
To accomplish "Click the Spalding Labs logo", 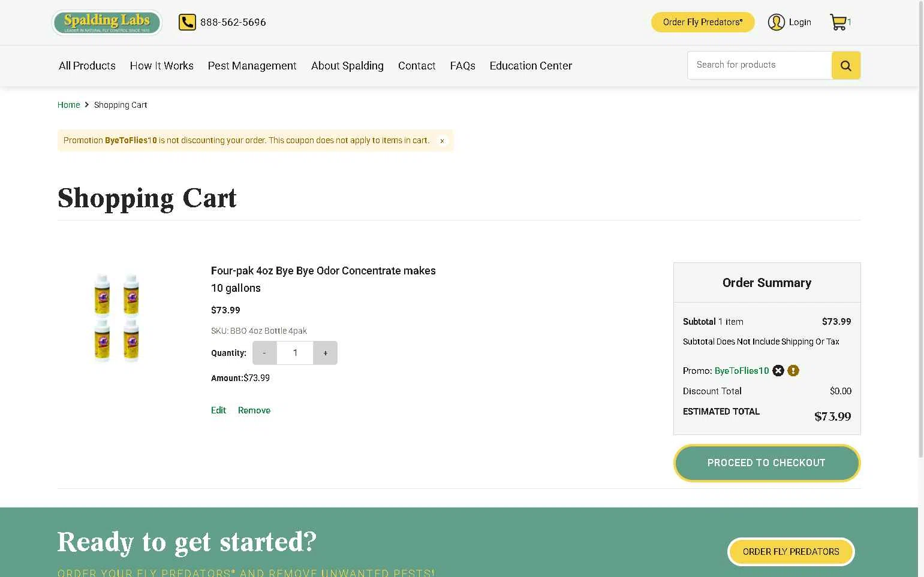I will (107, 23).
